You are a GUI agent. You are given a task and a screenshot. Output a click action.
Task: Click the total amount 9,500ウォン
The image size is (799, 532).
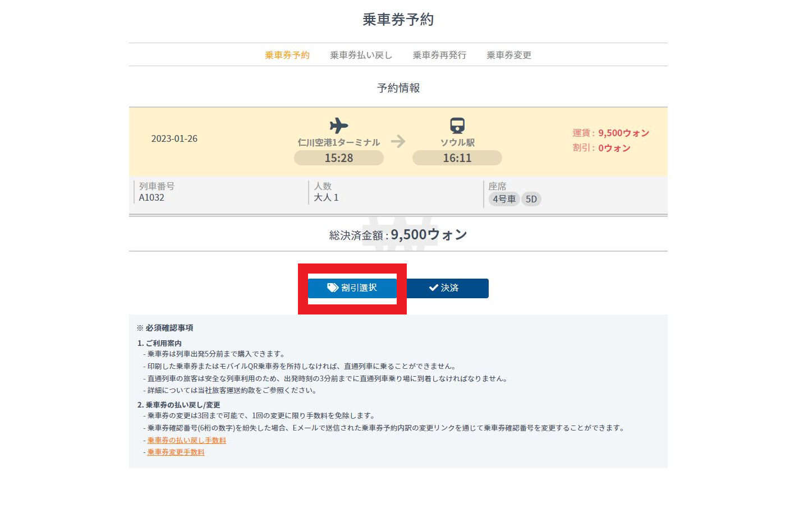click(429, 234)
